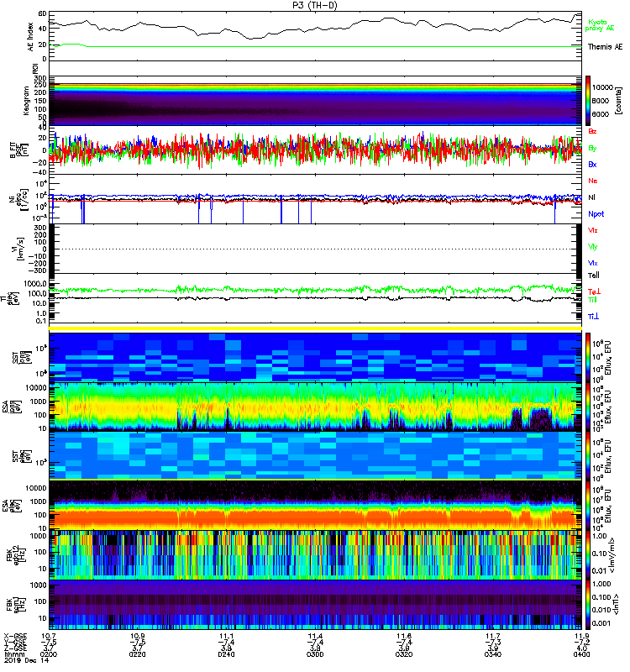The image size is (630, 672).
Task: Click the red Vix velocity legend label
Action: (593, 230)
